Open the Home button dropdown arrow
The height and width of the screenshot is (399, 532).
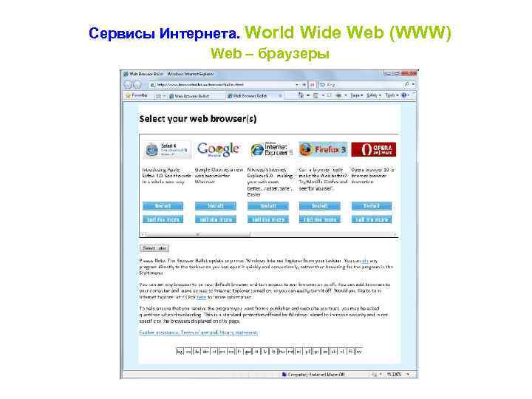[x=308, y=95]
